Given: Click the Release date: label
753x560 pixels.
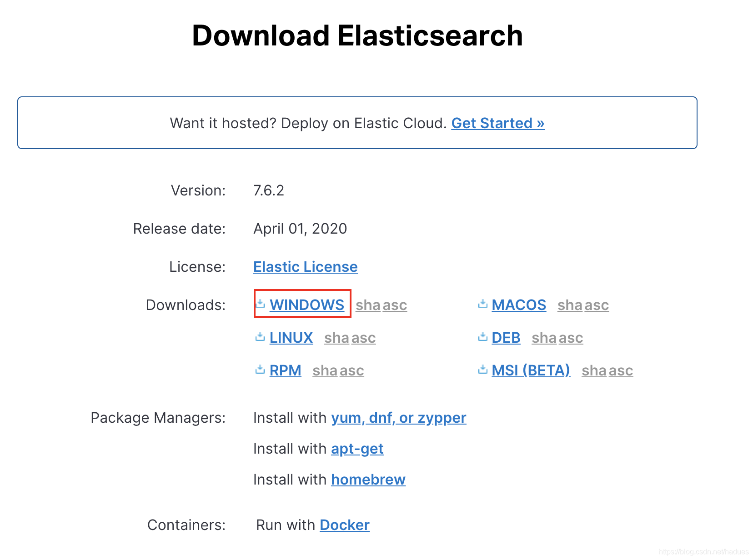Looking at the screenshot, I should pos(179,229).
